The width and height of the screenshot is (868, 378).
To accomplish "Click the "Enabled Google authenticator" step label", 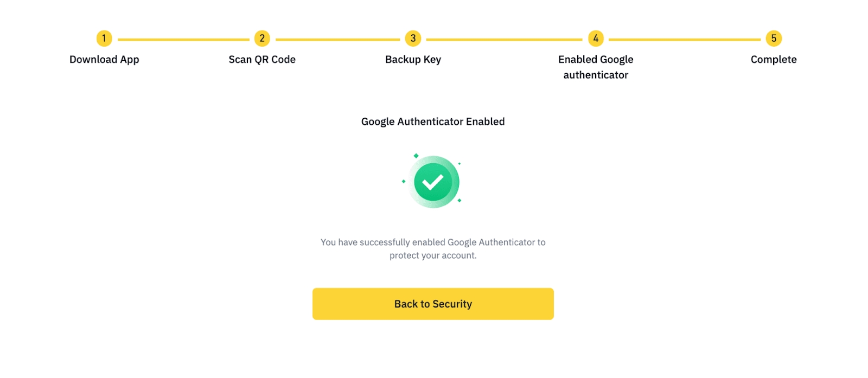I will [x=596, y=67].
